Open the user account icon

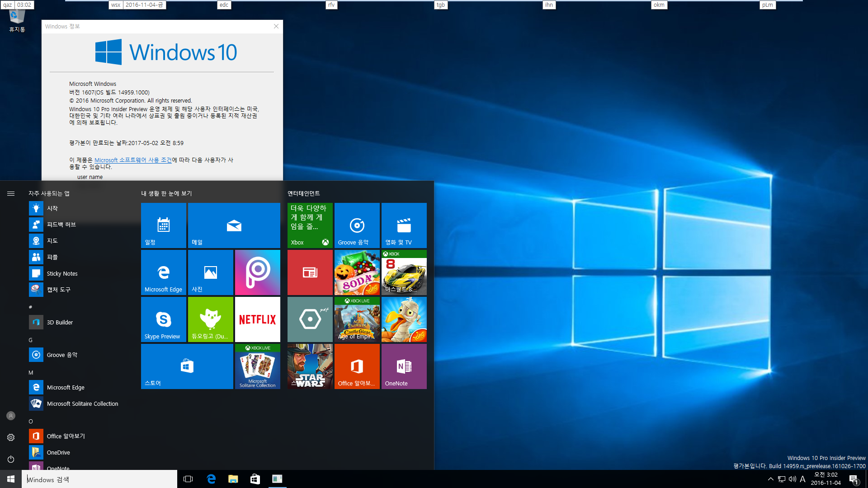click(11, 416)
